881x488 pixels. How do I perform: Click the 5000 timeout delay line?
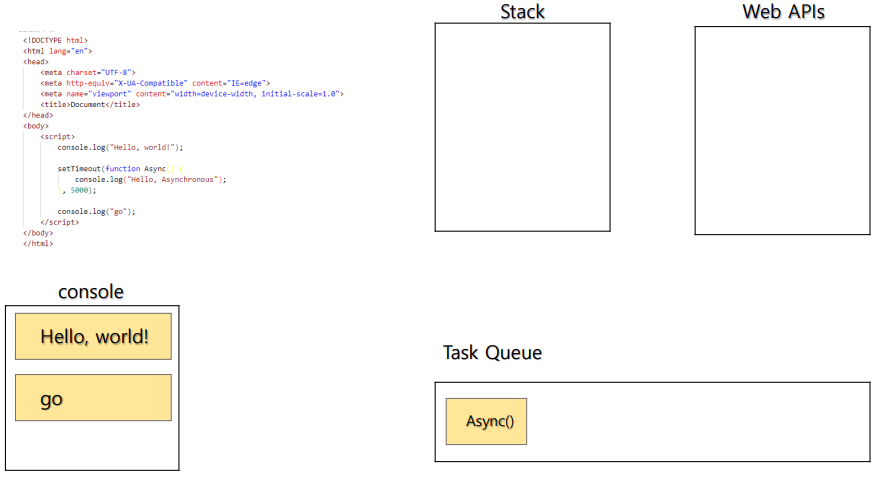[x=77, y=190]
